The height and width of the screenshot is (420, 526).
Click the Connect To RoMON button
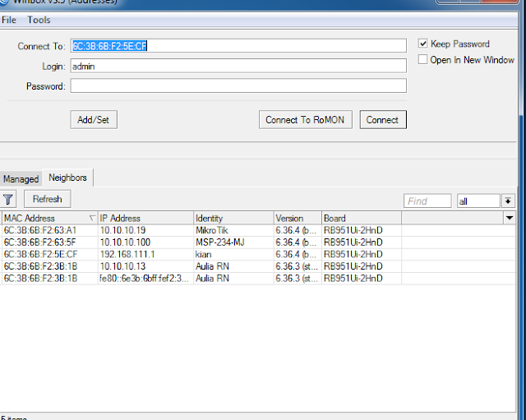click(305, 120)
